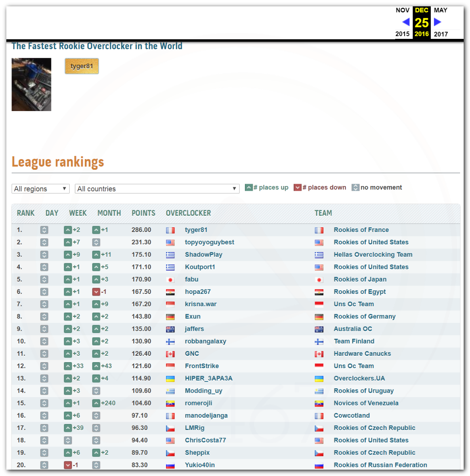
Task: Click MAY 2017 in Wayback toolbar
Action: pyautogui.click(x=441, y=22)
